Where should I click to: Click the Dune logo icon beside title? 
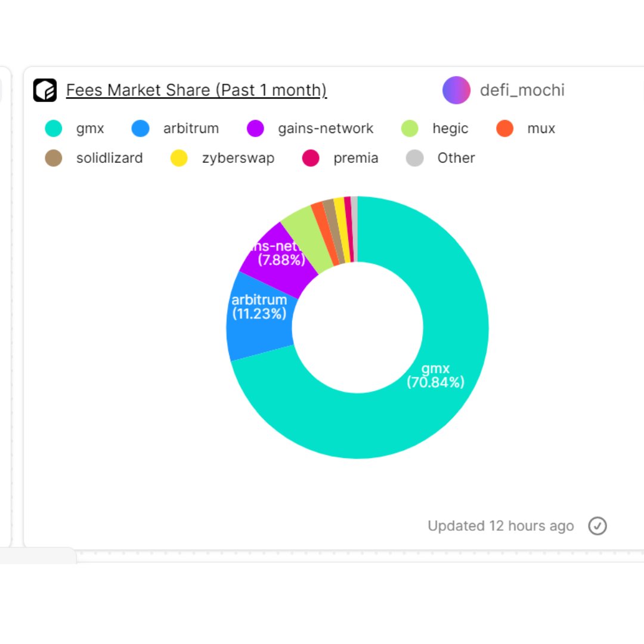pos(45,90)
